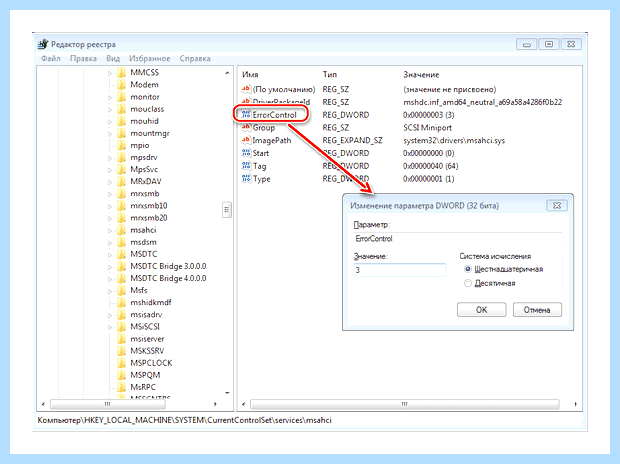
Task: Expand the msisadrv tree node
Action: (x=110, y=315)
